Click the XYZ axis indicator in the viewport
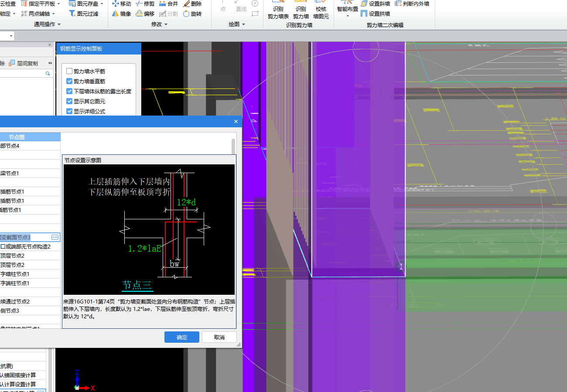This screenshot has width=567, height=392. click(x=84, y=380)
